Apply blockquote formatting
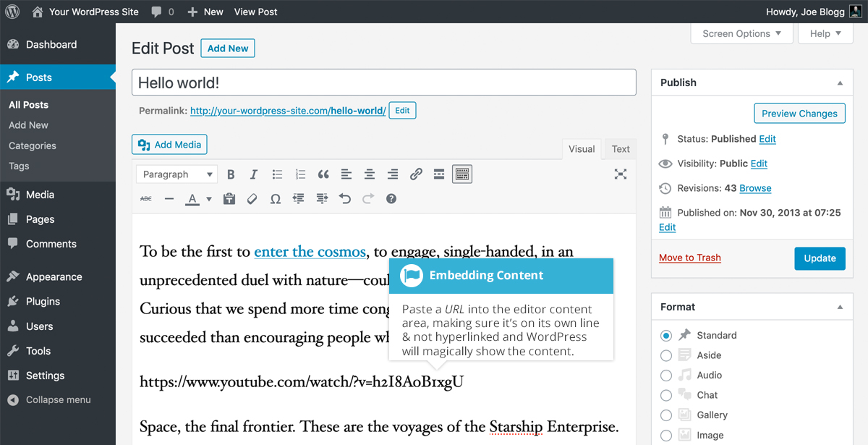 click(323, 174)
